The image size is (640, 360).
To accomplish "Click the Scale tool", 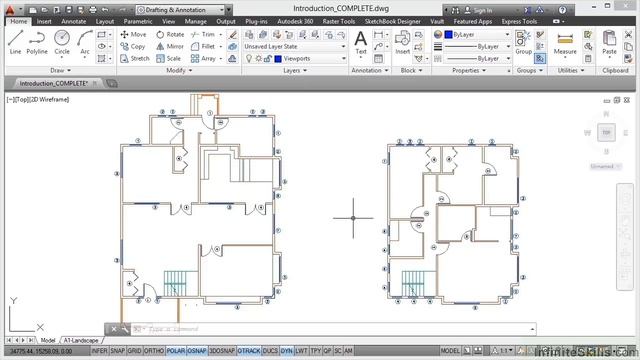I will (169, 58).
